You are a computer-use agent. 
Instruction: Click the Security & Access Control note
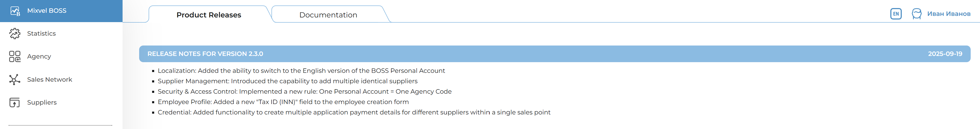[304, 92]
